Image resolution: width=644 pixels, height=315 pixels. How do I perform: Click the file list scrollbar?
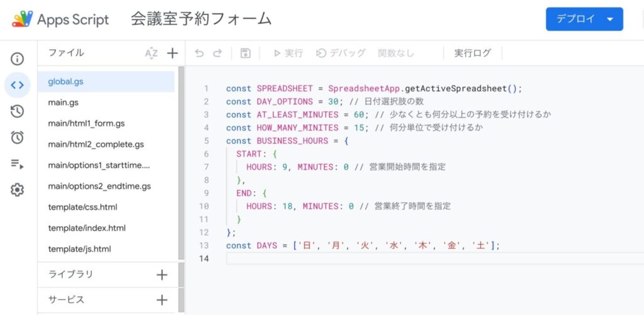click(x=181, y=163)
